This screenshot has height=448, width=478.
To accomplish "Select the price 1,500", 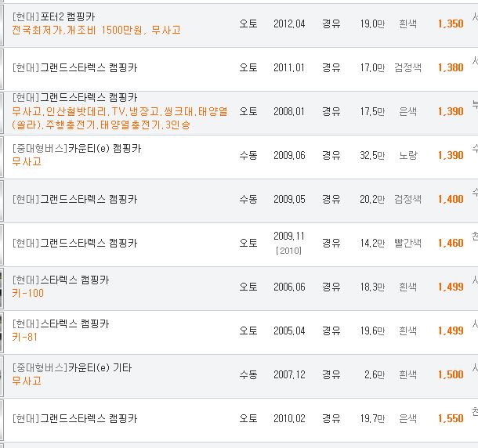I will coord(451,374).
